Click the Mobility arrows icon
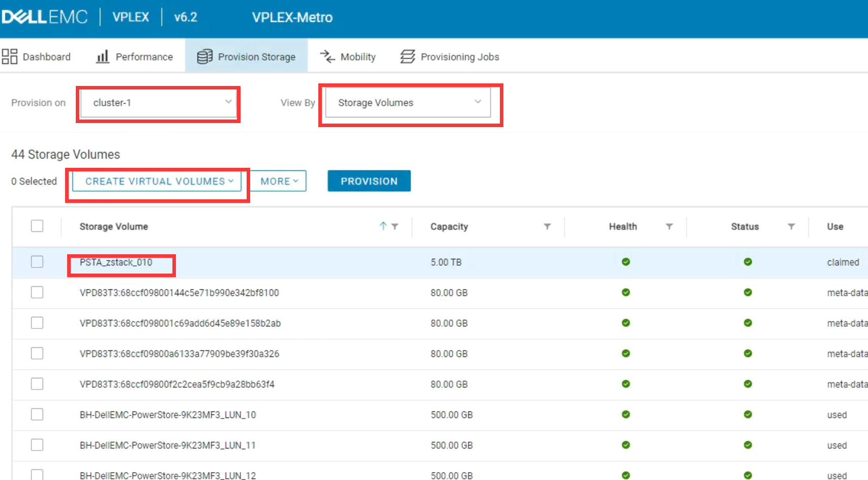868x480 pixels. pos(327,56)
